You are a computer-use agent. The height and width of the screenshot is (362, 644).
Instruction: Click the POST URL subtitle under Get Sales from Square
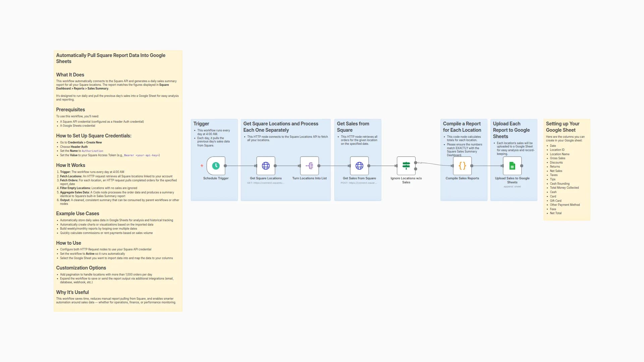click(x=359, y=183)
